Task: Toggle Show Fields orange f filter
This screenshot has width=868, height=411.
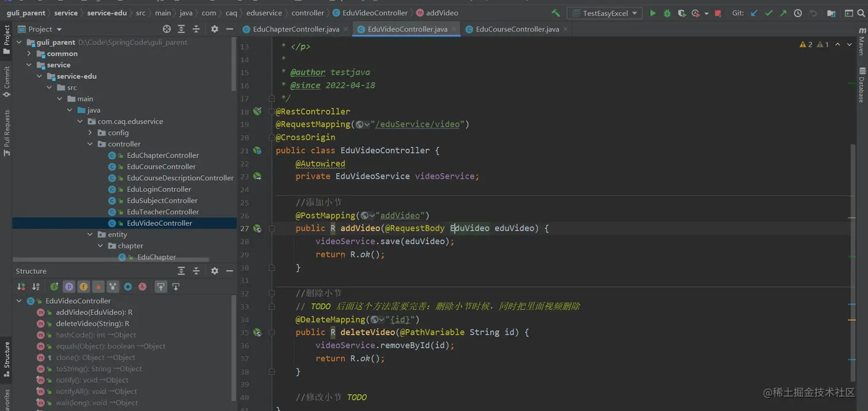Action: click(84, 286)
